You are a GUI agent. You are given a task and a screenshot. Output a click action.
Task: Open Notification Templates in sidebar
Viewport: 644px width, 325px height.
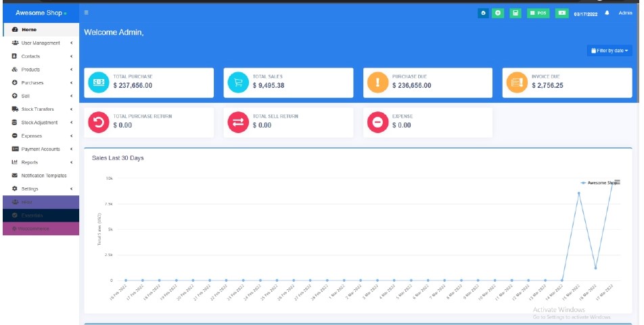(x=43, y=176)
